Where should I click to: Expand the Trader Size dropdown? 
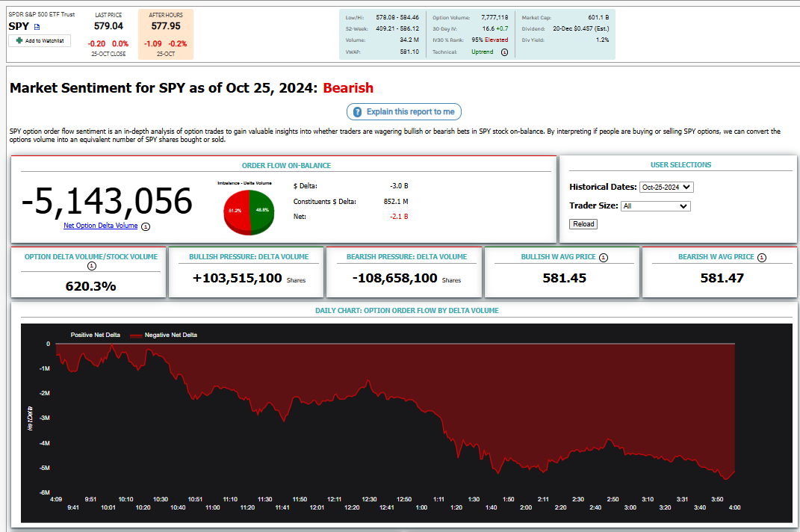(x=656, y=206)
